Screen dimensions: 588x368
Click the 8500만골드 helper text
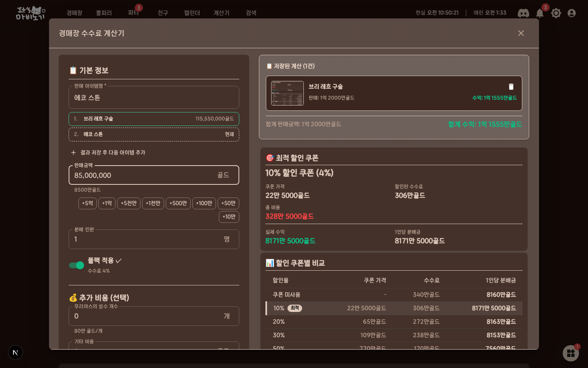87,190
